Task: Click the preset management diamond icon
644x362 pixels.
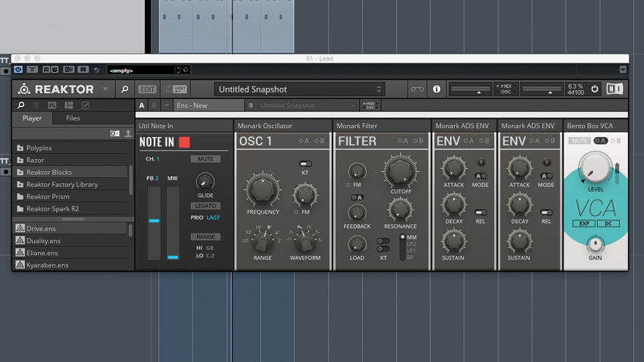Action: click(x=186, y=70)
